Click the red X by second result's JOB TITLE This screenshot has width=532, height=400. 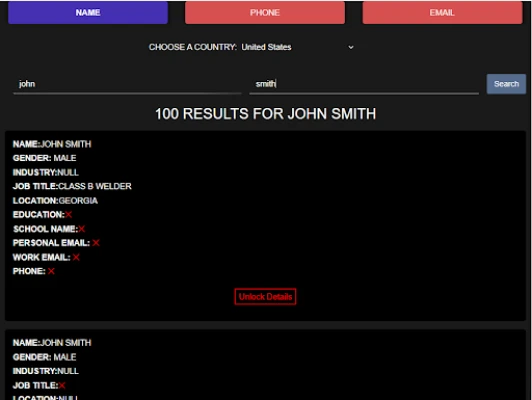click(62, 385)
